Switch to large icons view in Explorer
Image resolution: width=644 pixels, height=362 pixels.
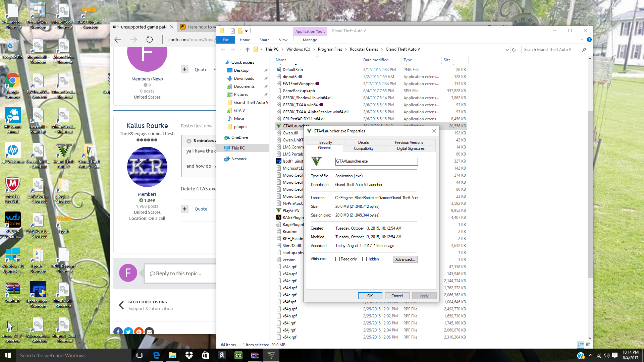pos(588,345)
